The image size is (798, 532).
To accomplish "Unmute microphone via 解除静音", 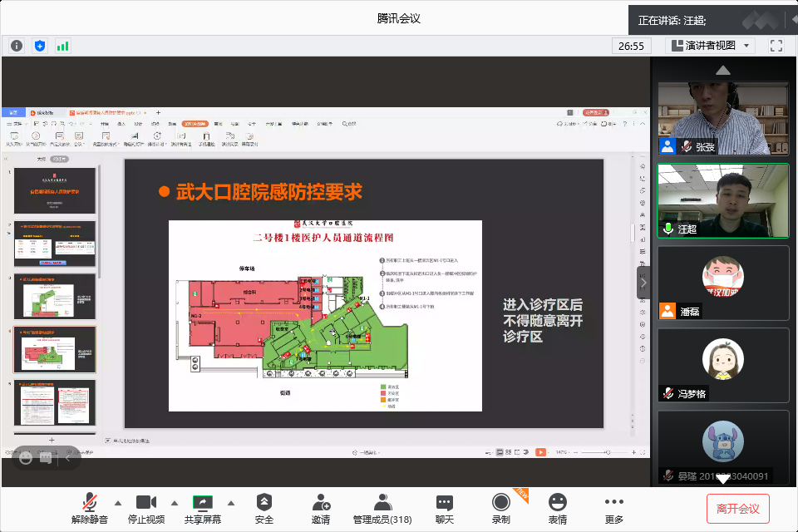I will pos(90,509).
